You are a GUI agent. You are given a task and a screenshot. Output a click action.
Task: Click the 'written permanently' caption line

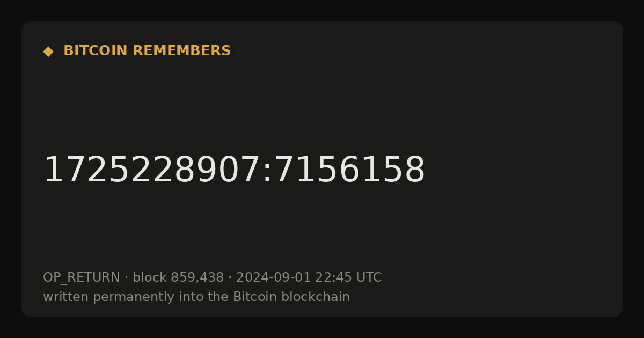[196, 297]
